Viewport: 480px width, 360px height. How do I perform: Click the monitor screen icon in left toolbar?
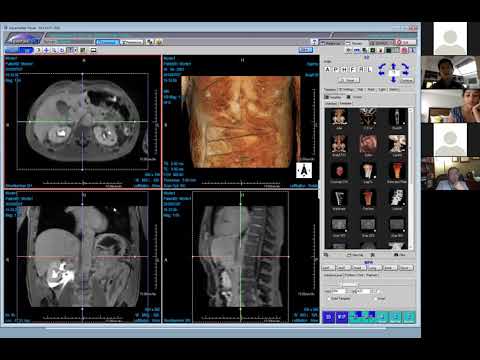click(93, 50)
